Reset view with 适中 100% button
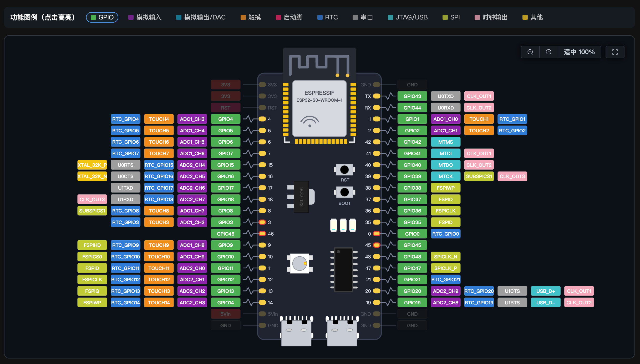640x364 pixels. 579,52
